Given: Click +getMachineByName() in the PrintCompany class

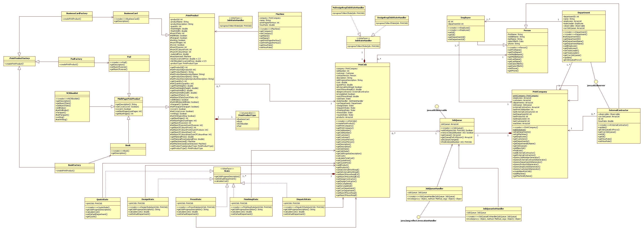Looking at the screenshot, I should click(x=522, y=176).
